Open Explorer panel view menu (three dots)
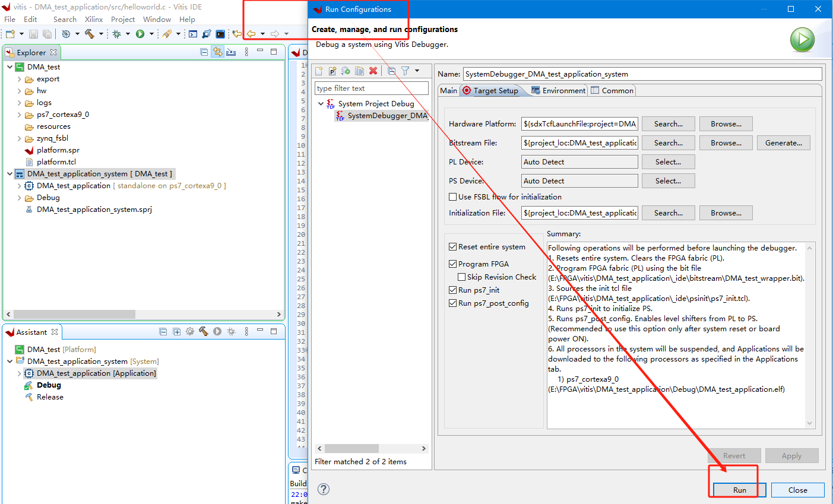Viewport: 833px width, 504px height. [246, 52]
